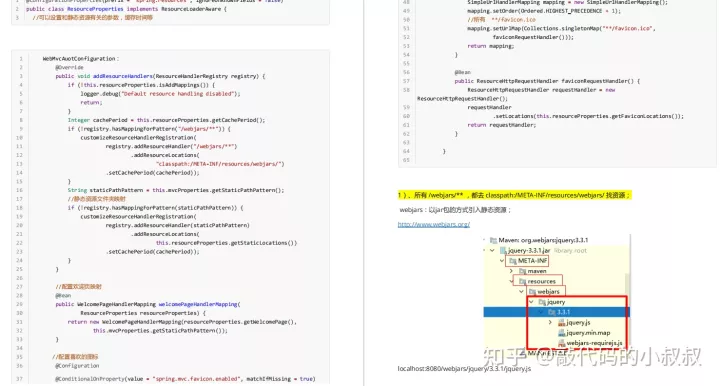Click the META-INF folder icon

click(512, 261)
